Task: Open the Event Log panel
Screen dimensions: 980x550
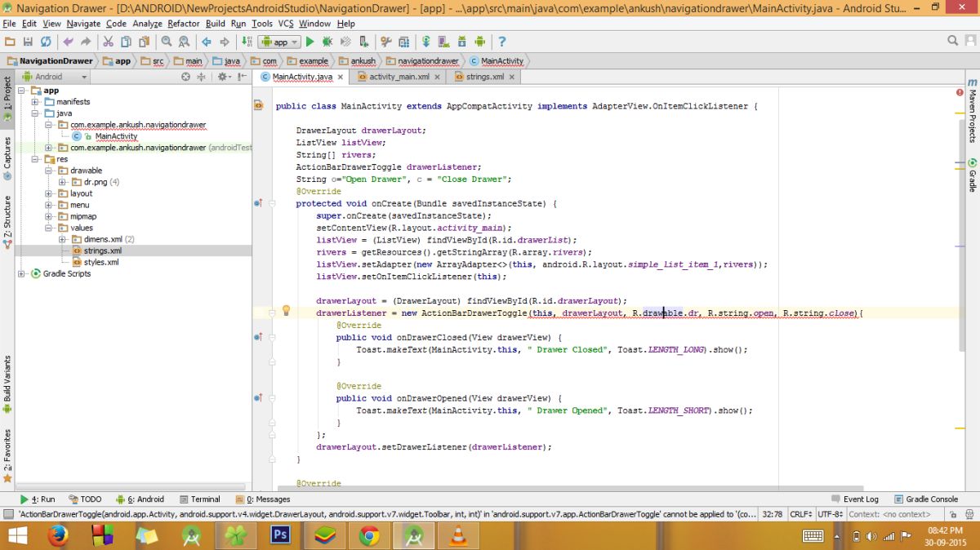Action: click(x=855, y=499)
